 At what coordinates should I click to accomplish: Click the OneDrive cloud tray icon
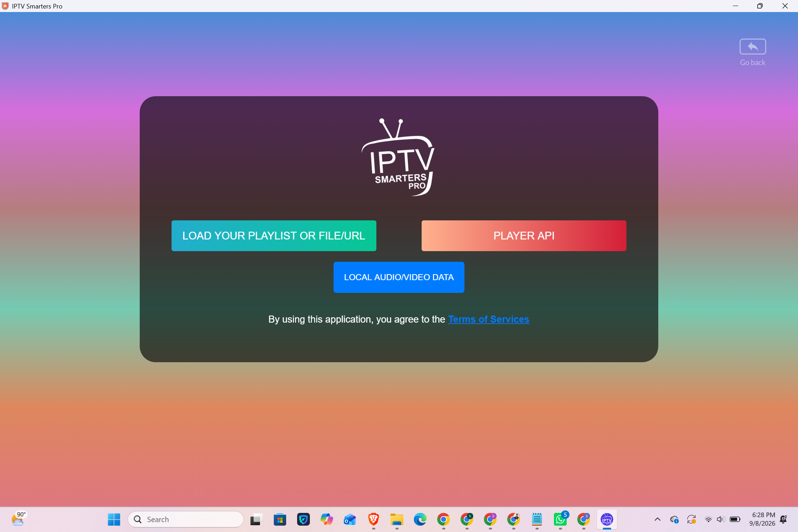point(674,519)
